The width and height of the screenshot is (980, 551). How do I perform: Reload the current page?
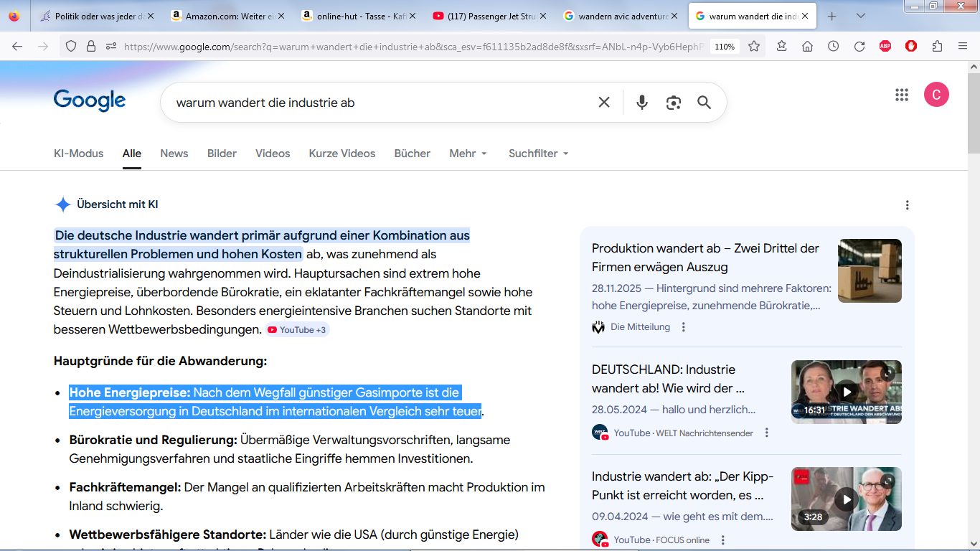click(859, 46)
